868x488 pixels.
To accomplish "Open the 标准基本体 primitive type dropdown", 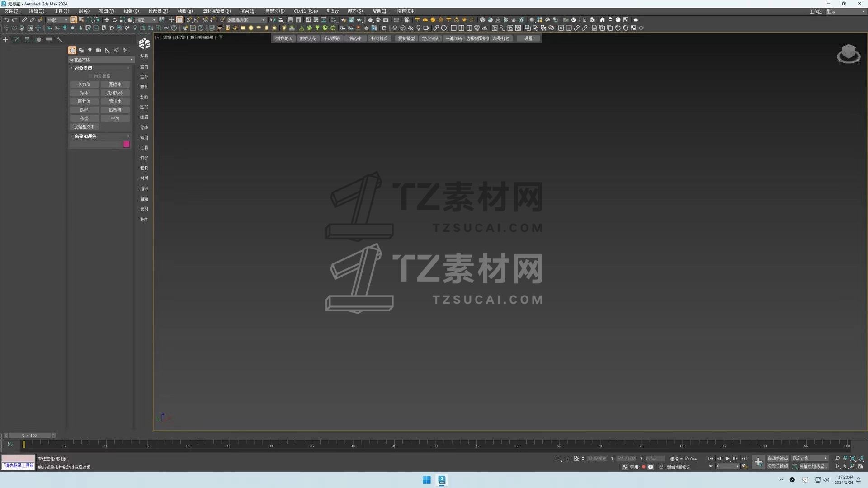I will [101, 60].
